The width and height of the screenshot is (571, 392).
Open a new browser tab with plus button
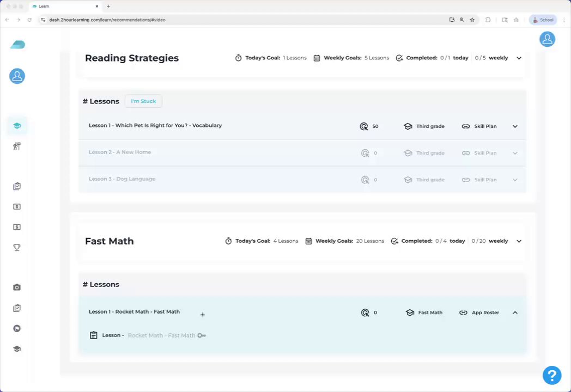pyautogui.click(x=108, y=6)
